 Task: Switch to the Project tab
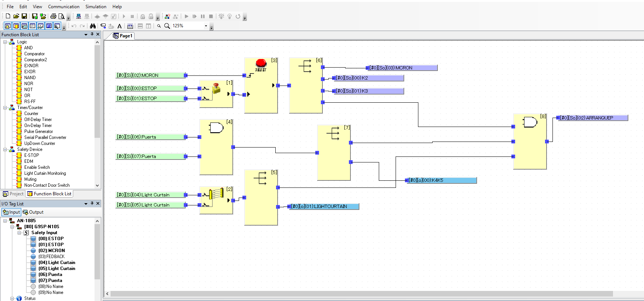(x=13, y=194)
